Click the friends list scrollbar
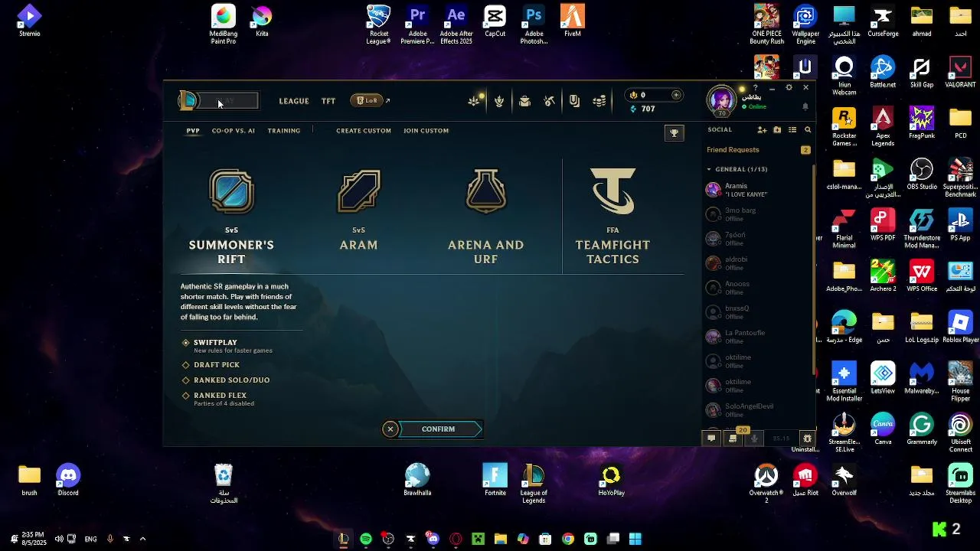The width and height of the screenshot is (980, 551). (x=813, y=268)
